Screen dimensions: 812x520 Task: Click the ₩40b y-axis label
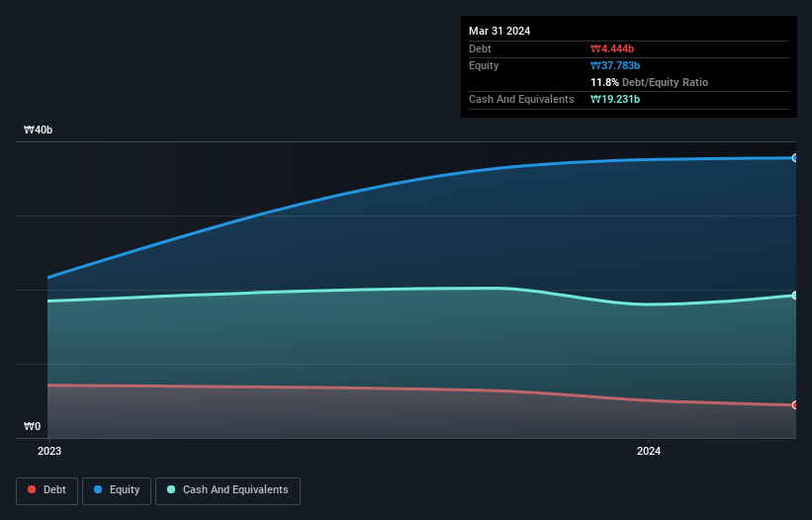click(38, 130)
